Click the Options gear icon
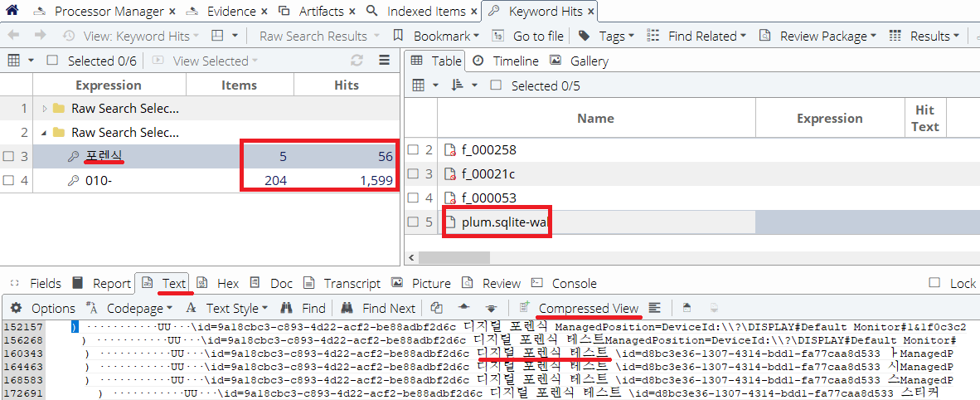This screenshot has height=400, width=980. [x=16, y=308]
